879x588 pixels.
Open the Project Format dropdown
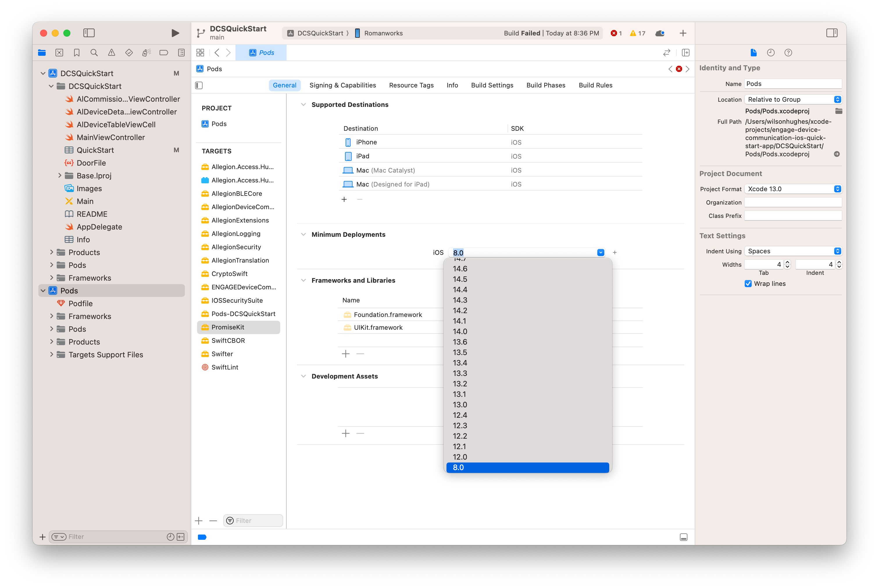pos(793,189)
